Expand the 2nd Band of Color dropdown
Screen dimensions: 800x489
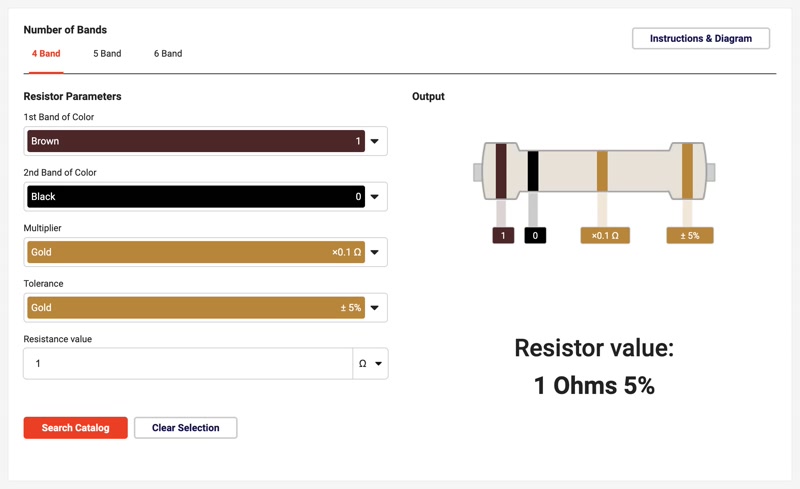pyautogui.click(x=375, y=197)
